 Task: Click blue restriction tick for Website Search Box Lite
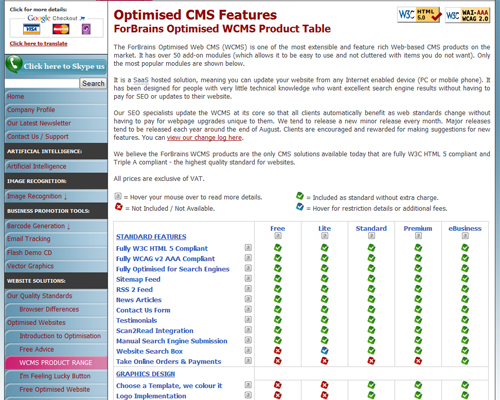[324, 350]
